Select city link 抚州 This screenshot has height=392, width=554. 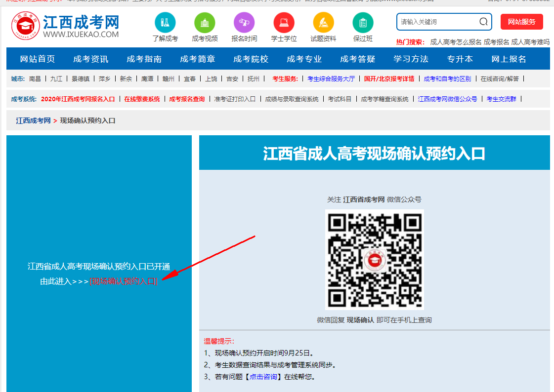pos(254,78)
